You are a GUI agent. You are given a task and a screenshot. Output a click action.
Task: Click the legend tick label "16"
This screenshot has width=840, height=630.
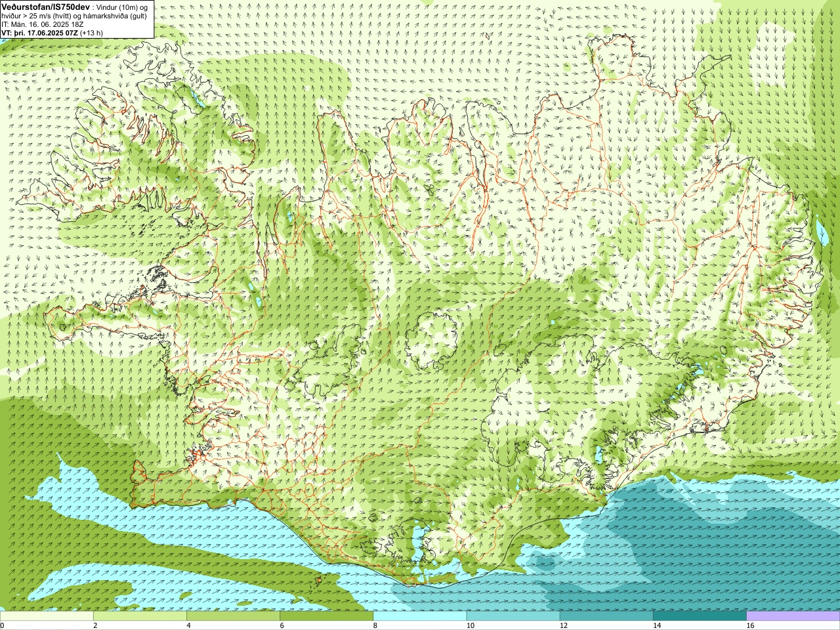click(x=751, y=625)
